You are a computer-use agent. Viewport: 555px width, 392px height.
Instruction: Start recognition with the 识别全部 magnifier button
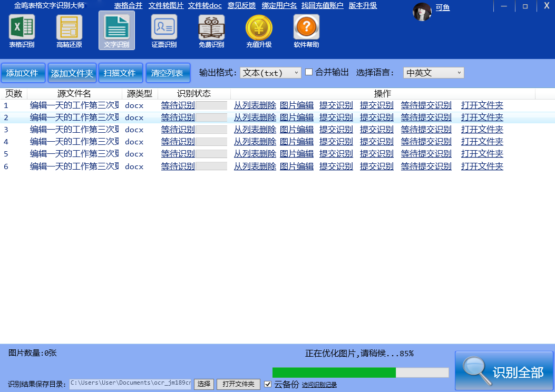[x=503, y=370]
